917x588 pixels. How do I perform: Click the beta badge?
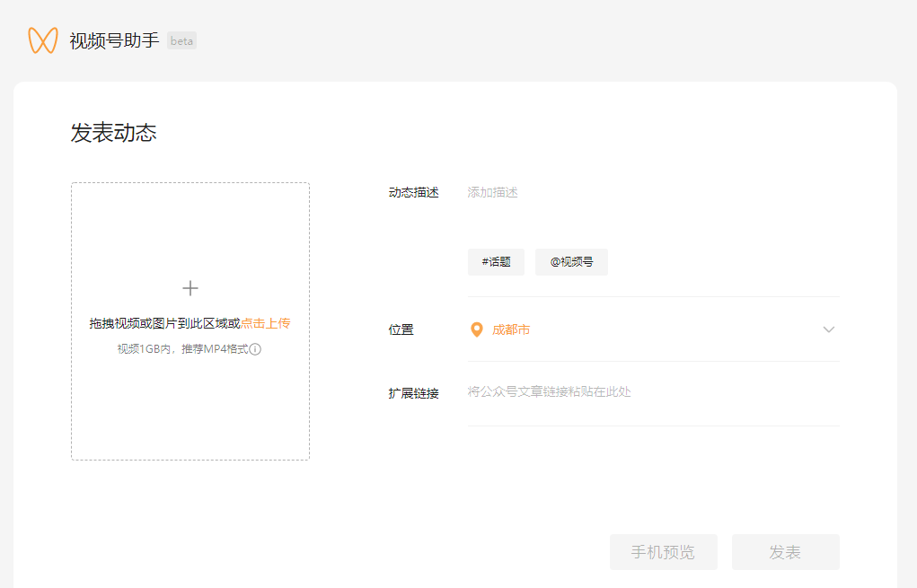(182, 41)
